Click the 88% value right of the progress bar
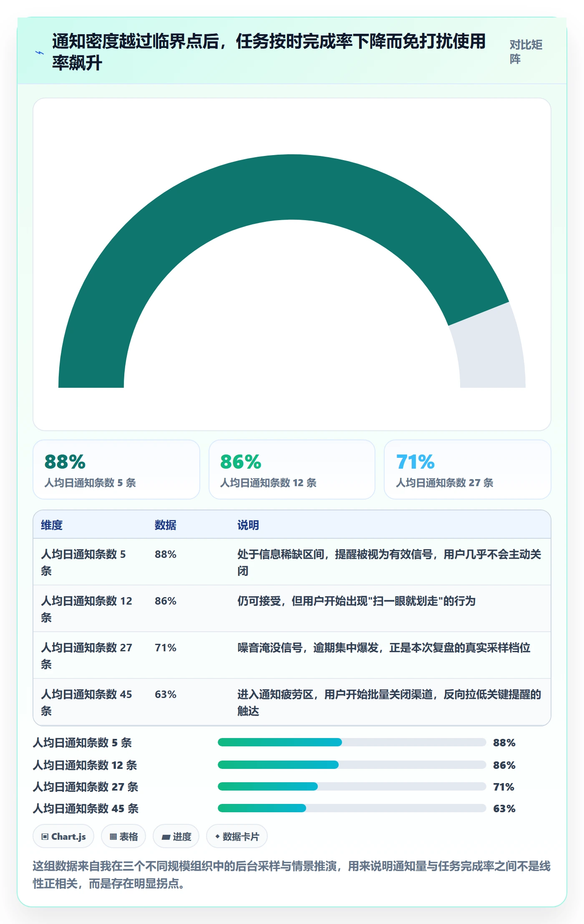 tap(504, 743)
